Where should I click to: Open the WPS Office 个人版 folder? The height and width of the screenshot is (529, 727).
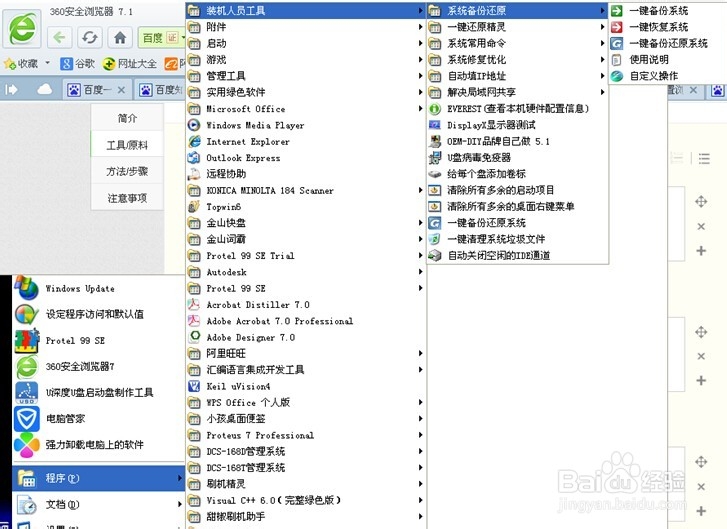coord(306,402)
